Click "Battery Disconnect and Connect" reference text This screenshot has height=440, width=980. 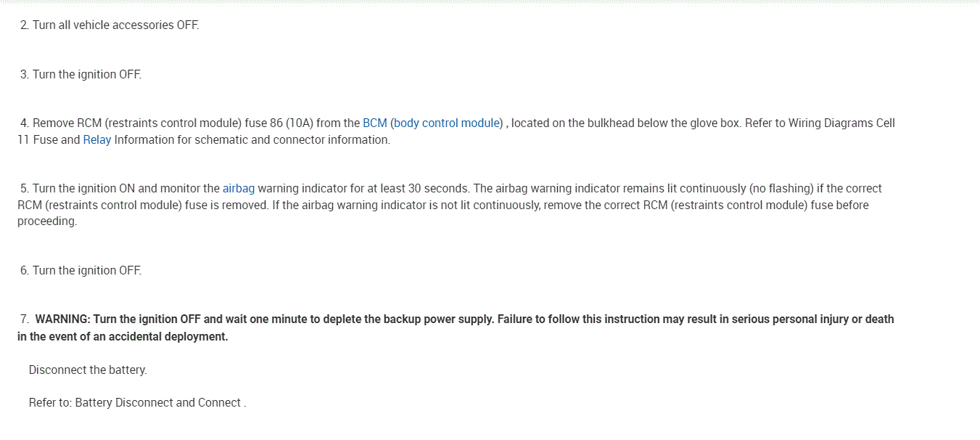158,403
